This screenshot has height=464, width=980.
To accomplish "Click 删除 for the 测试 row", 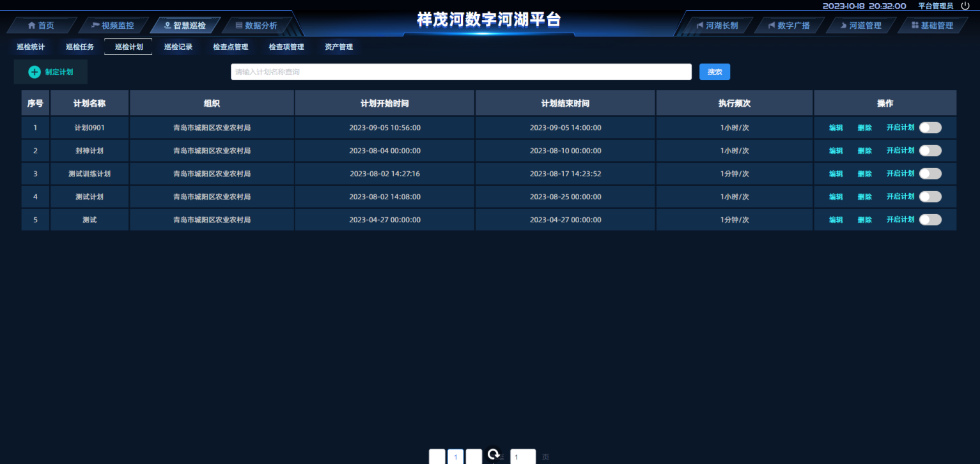I will (864, 220).
